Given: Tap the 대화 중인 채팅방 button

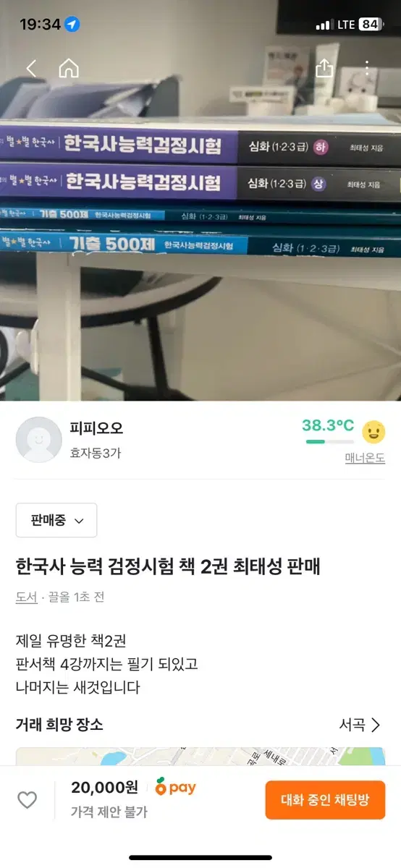Looking at the screenshot, I should point(325,800).
